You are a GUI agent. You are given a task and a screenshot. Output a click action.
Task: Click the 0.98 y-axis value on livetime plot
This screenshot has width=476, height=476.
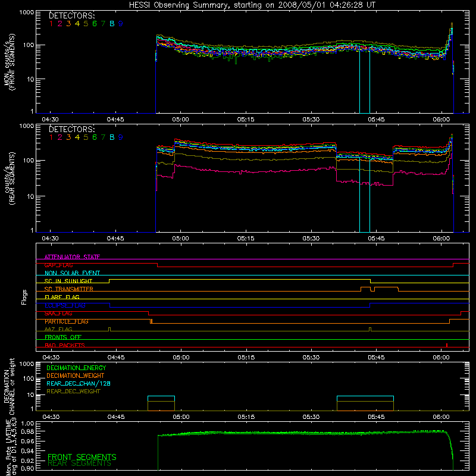click(27, 431)
